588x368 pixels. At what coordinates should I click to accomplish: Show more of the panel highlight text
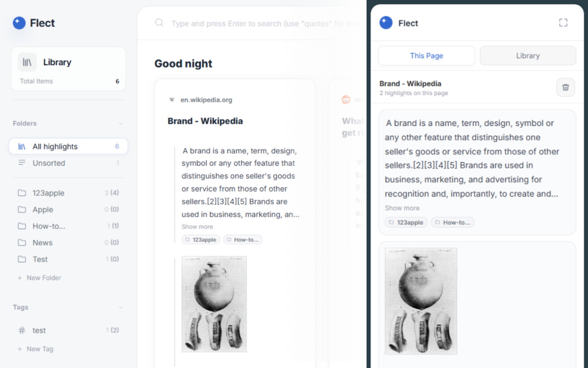click(x=402, y=208)
